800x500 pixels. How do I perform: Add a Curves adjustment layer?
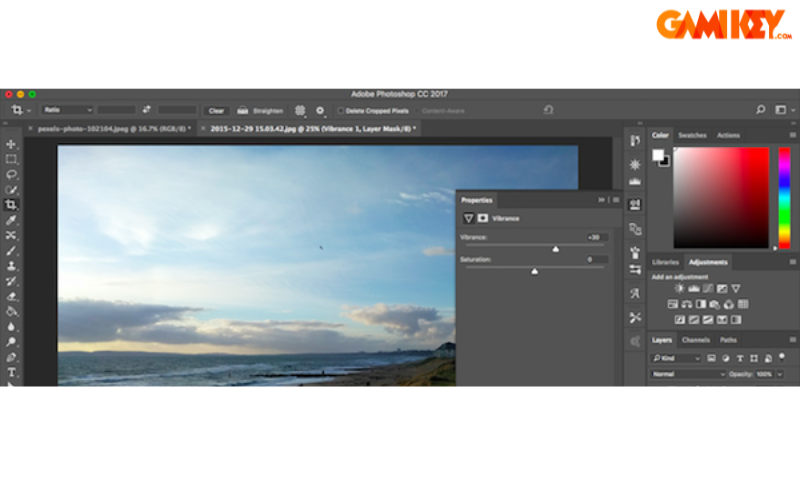point(708,289)
